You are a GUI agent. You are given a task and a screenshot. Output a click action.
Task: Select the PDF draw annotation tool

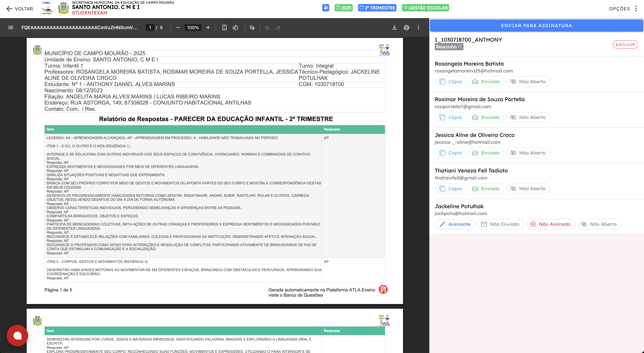pyautogui.click(x=252, y=28)
